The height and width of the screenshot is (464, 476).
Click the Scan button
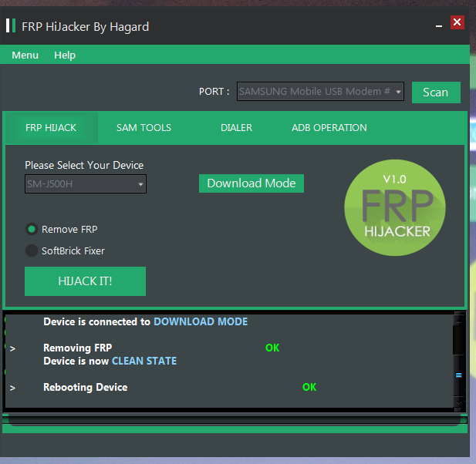[436, 92]
